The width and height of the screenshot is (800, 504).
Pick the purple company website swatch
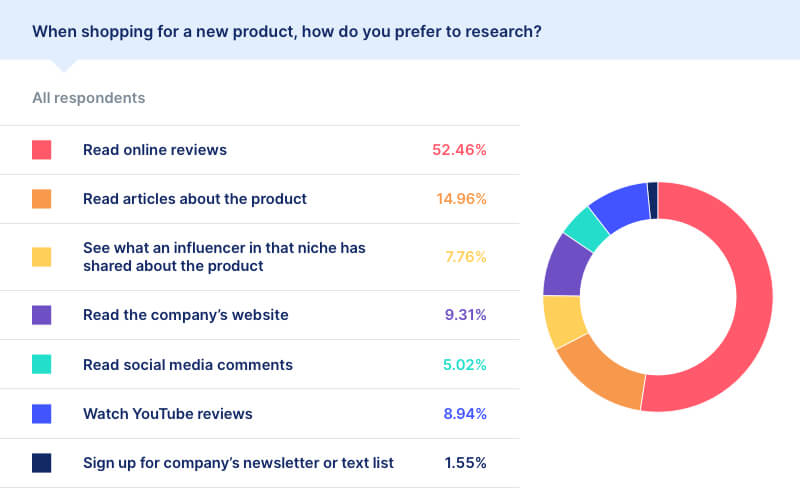[41, 315]
